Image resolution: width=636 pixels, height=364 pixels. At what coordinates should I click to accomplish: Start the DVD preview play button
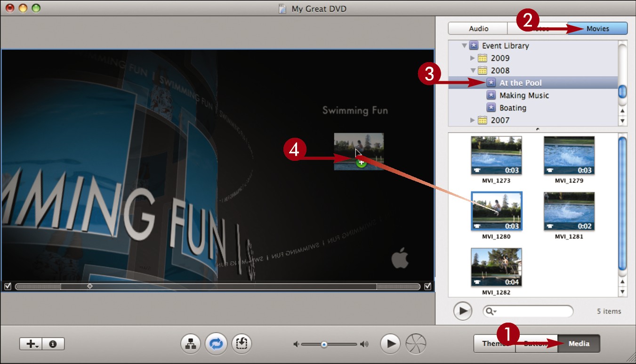click(390, 344)
